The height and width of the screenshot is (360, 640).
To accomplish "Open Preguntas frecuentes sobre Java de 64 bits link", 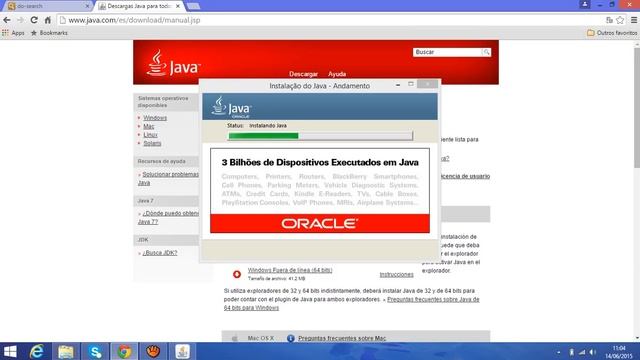I will (x=351, y=304).
